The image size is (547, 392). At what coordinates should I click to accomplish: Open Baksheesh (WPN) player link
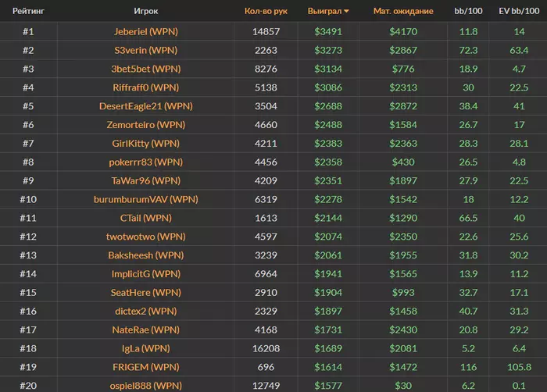click(146, 255)
